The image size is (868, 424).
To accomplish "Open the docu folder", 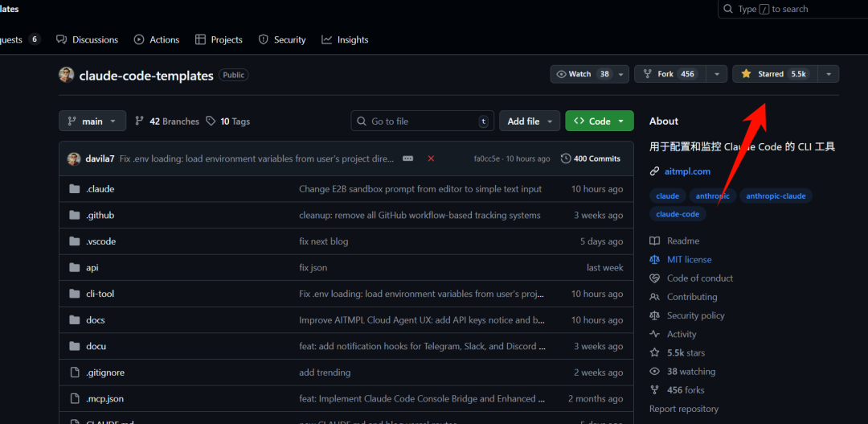I will 96,347.
